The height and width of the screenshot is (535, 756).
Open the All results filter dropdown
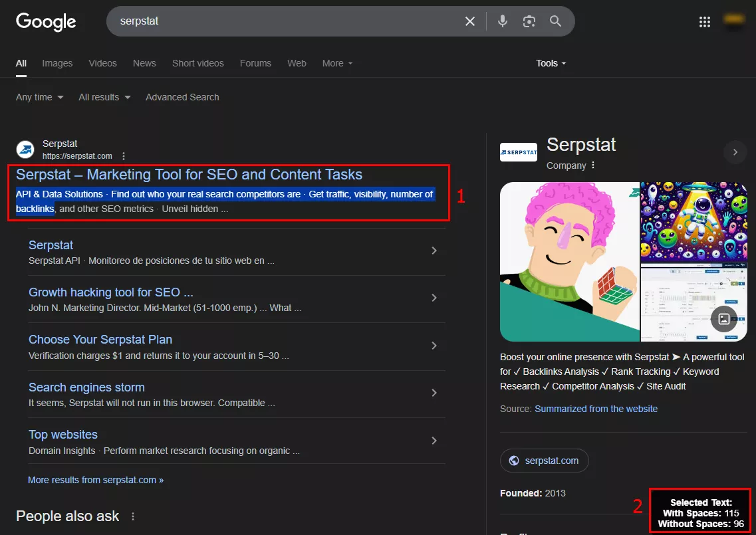[104, 97]
